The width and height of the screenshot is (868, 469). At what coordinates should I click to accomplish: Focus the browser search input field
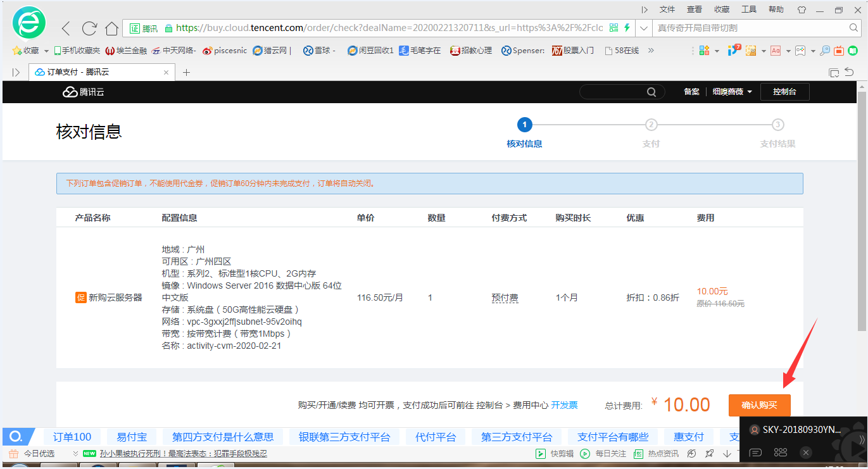(750, 28)
